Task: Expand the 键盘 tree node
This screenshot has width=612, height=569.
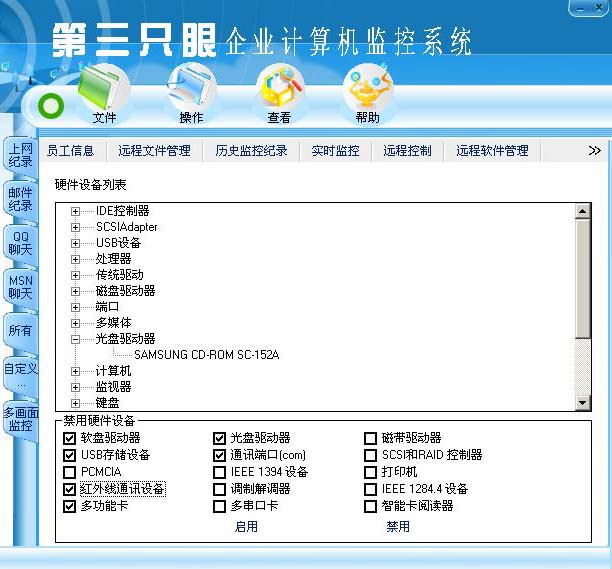Action: click(75, 404)
